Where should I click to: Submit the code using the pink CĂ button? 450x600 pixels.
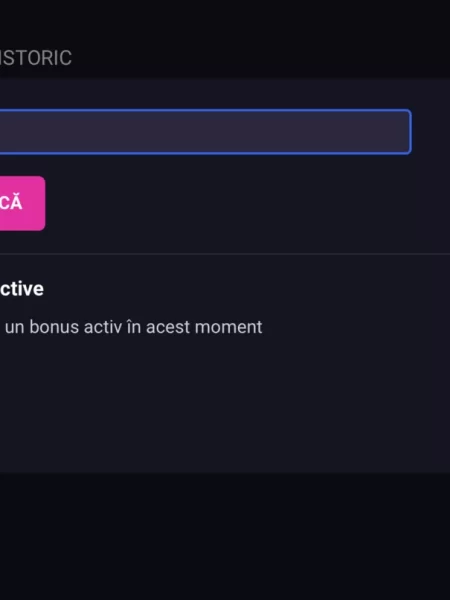pos(22,203)
